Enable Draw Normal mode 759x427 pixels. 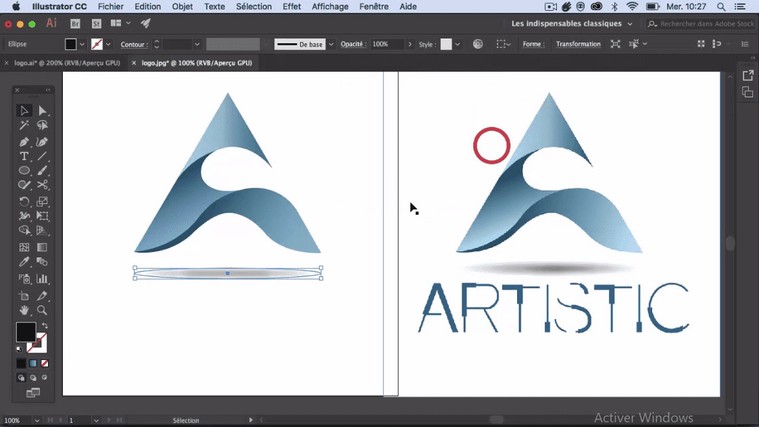pyautogui.click(x=21, y=378)
